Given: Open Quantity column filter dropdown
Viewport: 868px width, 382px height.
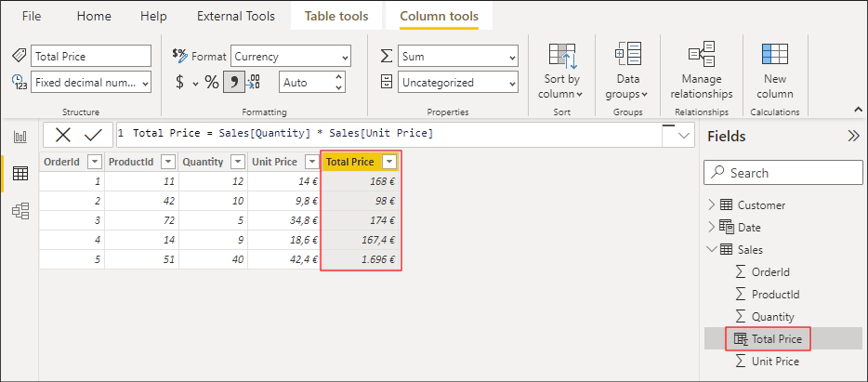Looking at the screenshot, I should click(238, 162).
